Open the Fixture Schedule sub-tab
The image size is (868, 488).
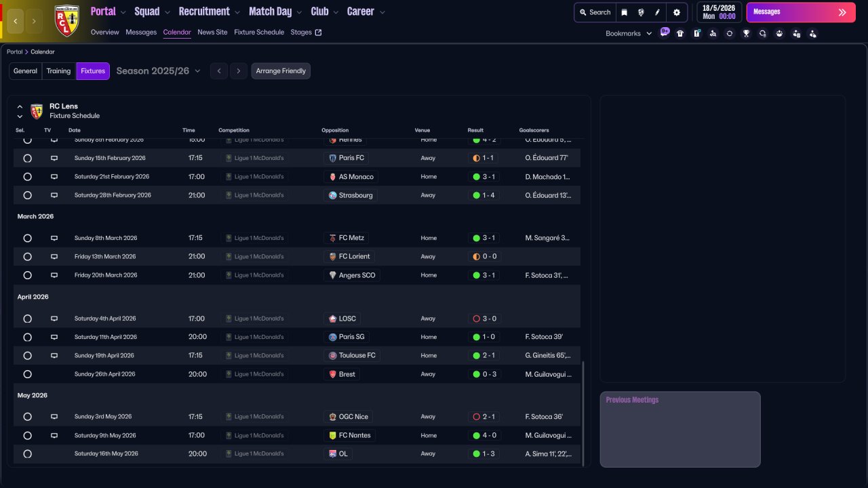click(x=259, y=32)
